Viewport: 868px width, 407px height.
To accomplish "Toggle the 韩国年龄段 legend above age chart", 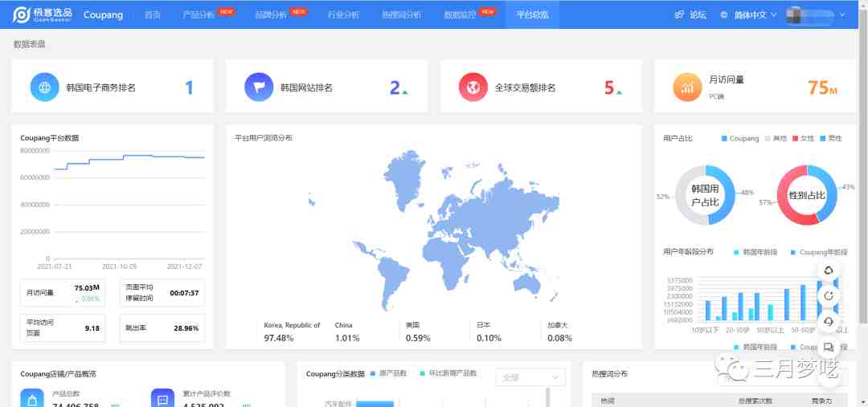I will coord(755,252).
